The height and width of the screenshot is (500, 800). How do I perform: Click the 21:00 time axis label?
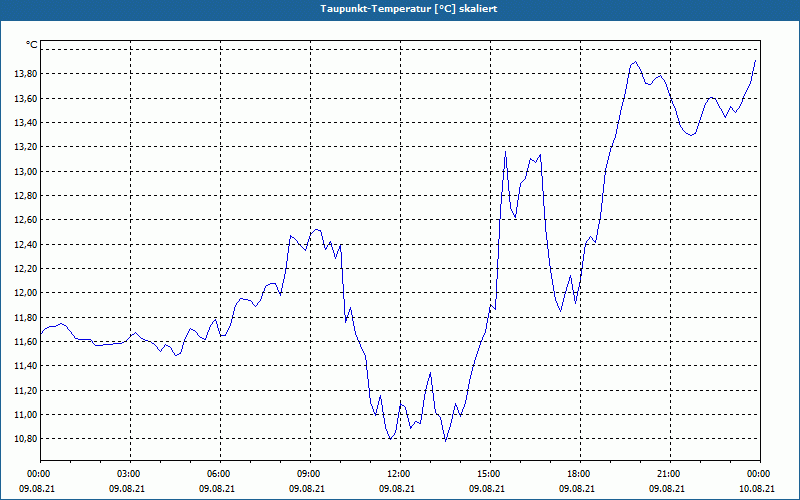(x=670, y=474)
